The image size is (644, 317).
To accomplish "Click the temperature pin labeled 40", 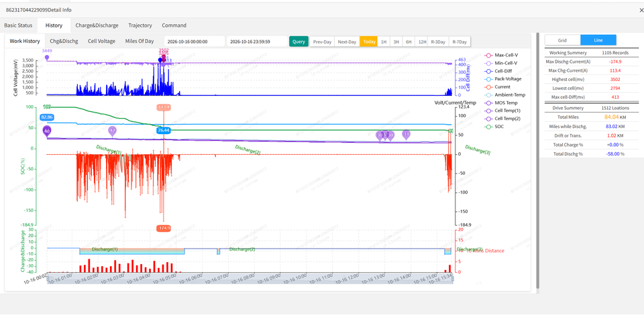I will point(47,131).
